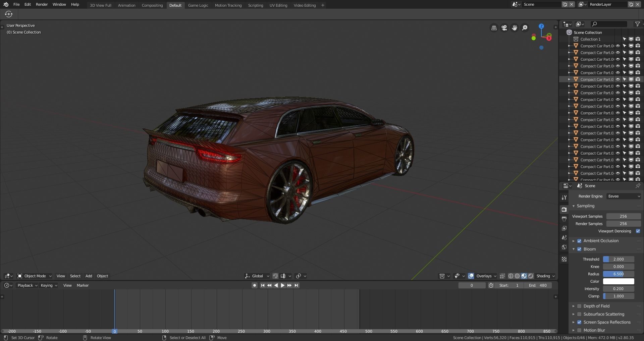Image resolution: width=644 pixels, height=341 pixels.
Task: Open Global transform orientation dropdown
Action: coord(257,276)
